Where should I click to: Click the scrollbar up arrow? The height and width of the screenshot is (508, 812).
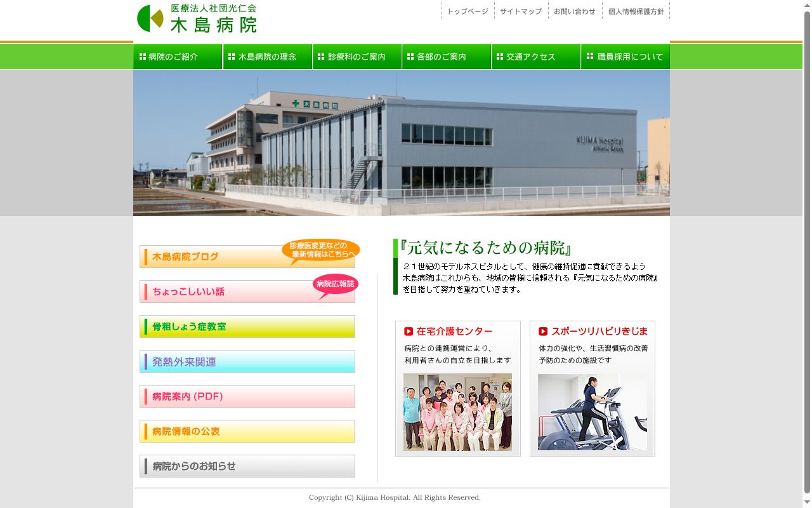[x=807, y=4]
